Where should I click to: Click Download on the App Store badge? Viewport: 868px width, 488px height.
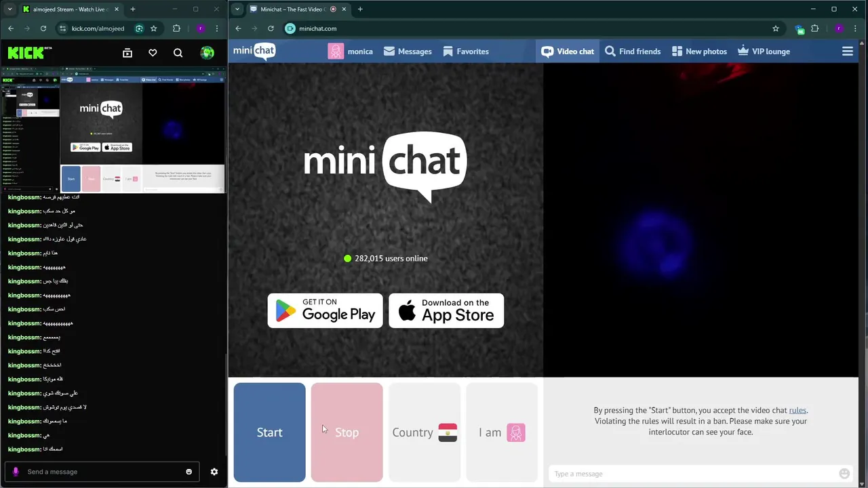pyautogui.click(x=446, y=310)
